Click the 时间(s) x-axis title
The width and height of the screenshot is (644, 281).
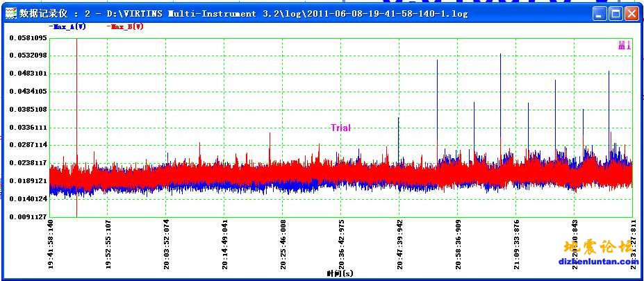340,274
